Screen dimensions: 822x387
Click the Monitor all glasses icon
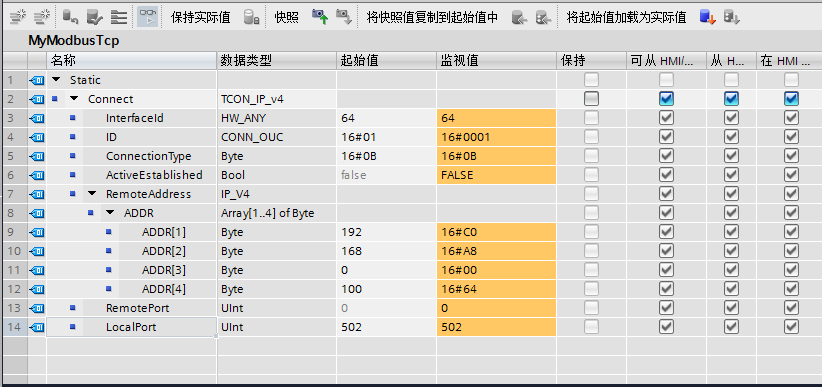click(x=147, y=17)
